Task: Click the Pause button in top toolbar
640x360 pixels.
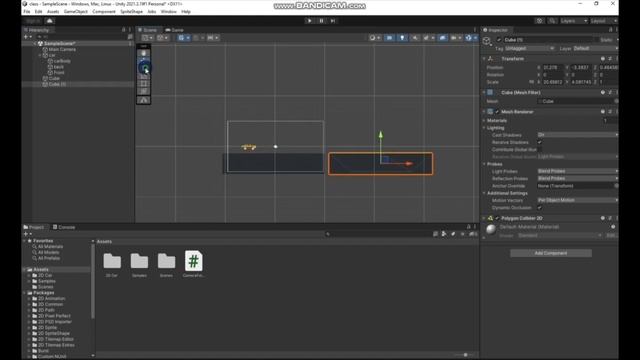Action: click(x=321, y=21)
